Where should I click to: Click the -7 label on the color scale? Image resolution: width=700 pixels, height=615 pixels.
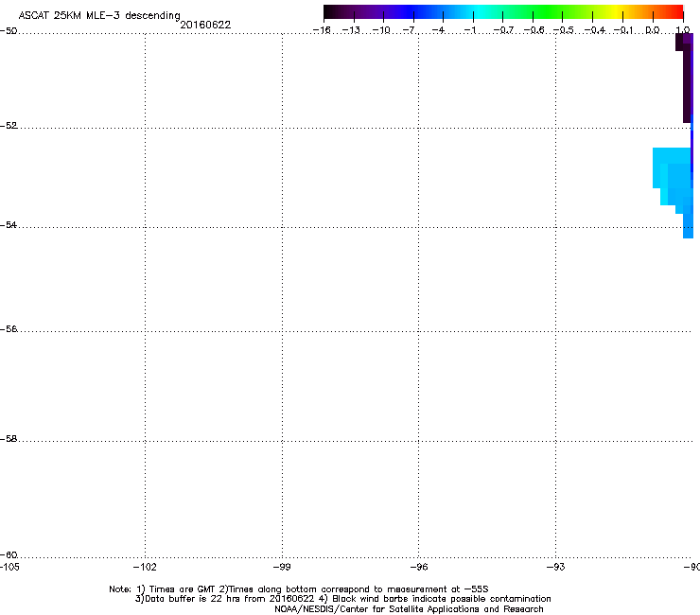point(410,30)
